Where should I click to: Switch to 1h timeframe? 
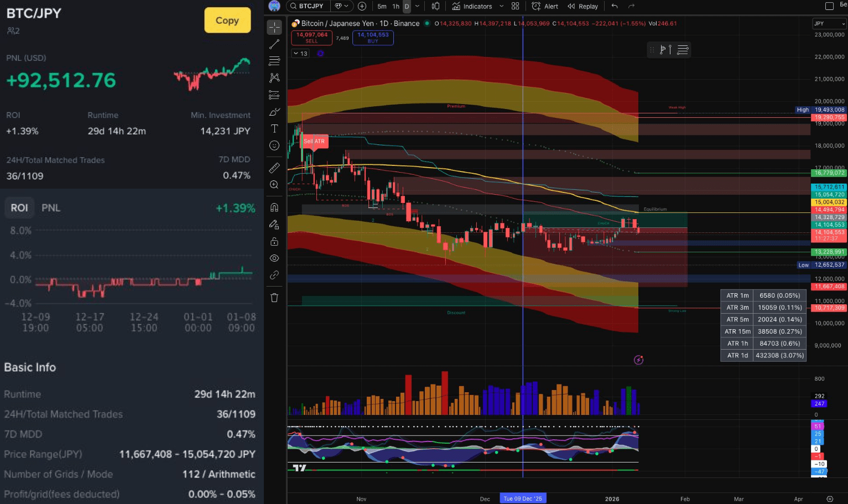(x=396, y=7)
